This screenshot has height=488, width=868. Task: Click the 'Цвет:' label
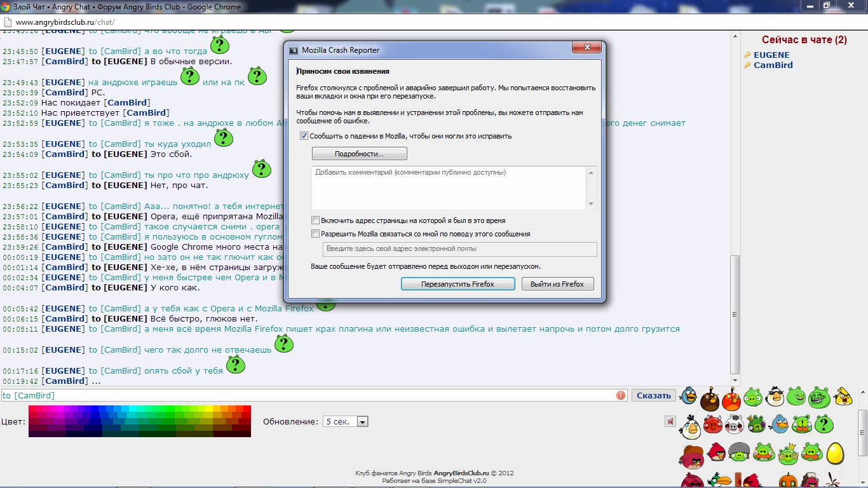[x=13, y=421]
